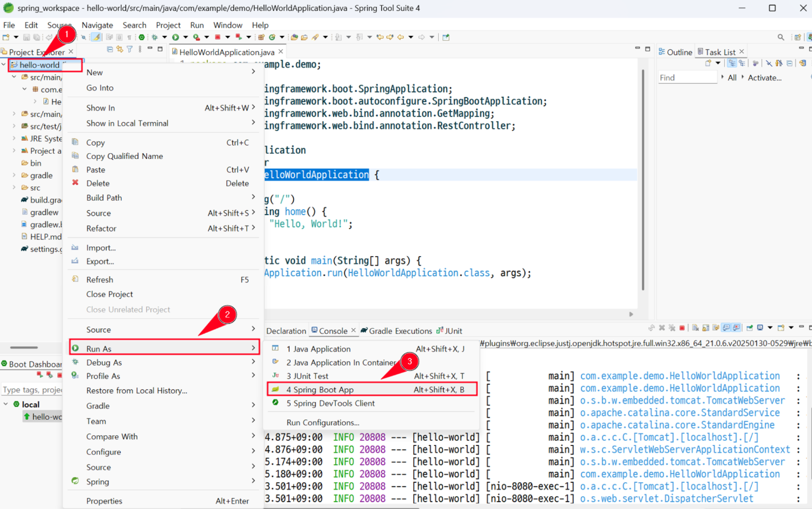This screenshot has height=509, width=812.
Task: Toggle Show Console on standard error change
Action: pos(736,328)
